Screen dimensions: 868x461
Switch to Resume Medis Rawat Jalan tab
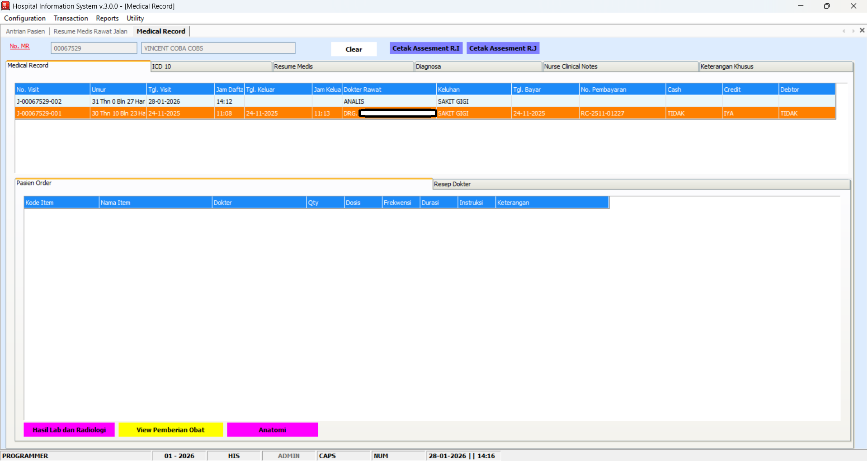[90, 31]
